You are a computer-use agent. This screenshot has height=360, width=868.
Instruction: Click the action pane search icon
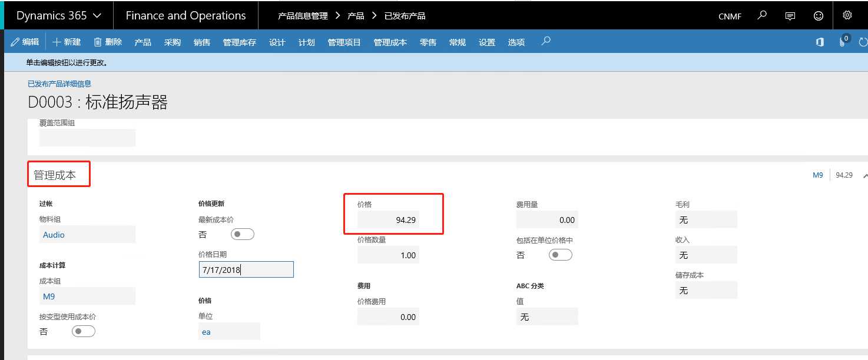tap(546, 42)
